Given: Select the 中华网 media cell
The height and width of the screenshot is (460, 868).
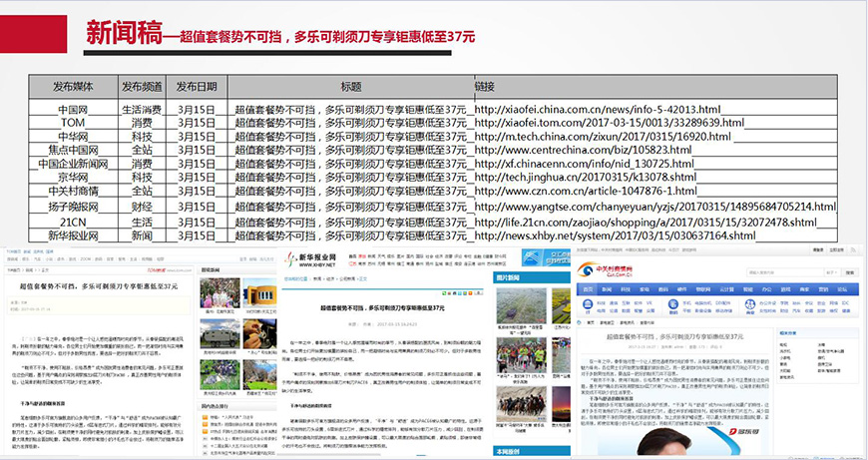Looking at the screenshot, I should (x=73, y=137).
